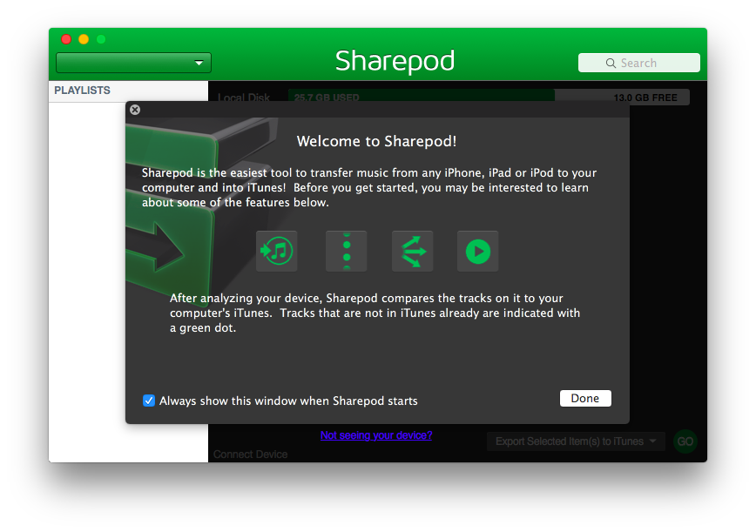
Task: Close the welcome dialog with the X icon
Action: coord(135,110)
